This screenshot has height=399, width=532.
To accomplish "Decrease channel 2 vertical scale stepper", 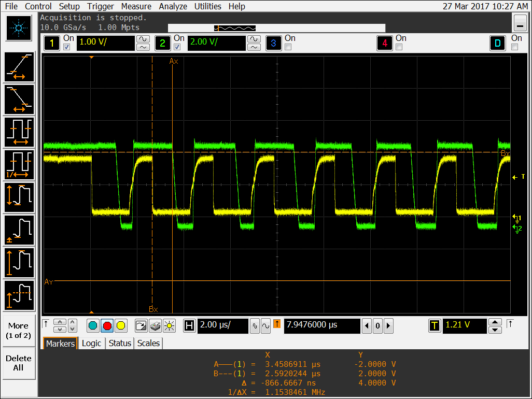I will [254, 47].
